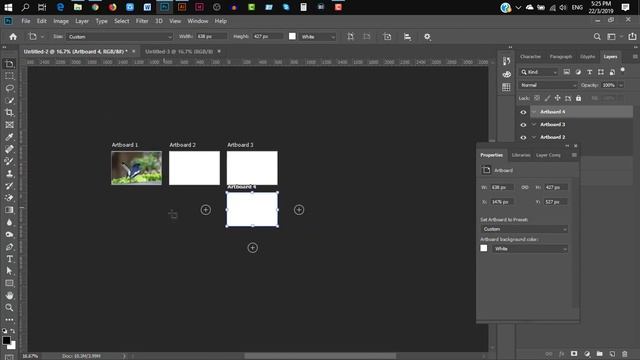The image size is (640, 360).
Task: Open the File menu
Action: pos(26,21)
